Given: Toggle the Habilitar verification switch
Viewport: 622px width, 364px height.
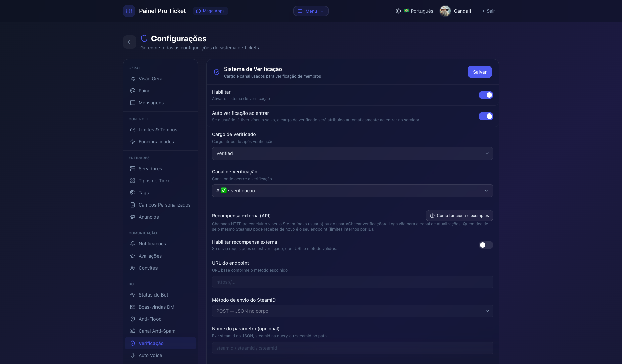Looking at the screenshot, I should click(486, 95).
